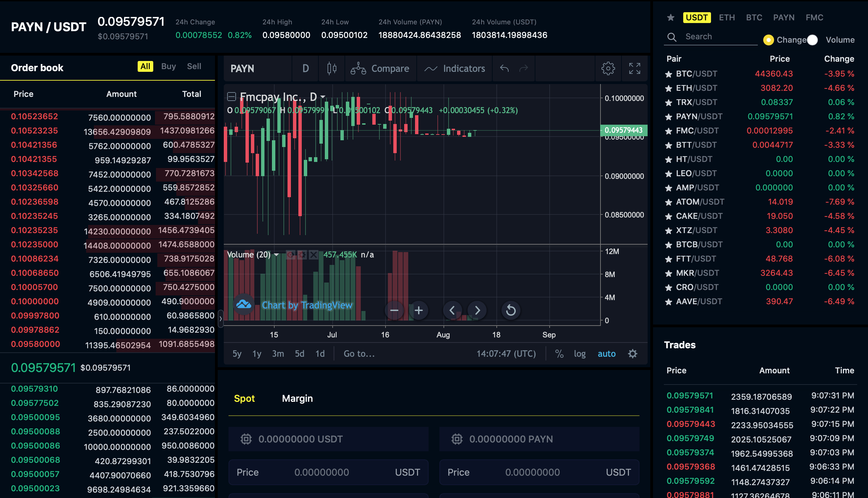This screenshot has width=868, height=498.
Task: Zoom out chart with minus button
Action: [394, 310]
